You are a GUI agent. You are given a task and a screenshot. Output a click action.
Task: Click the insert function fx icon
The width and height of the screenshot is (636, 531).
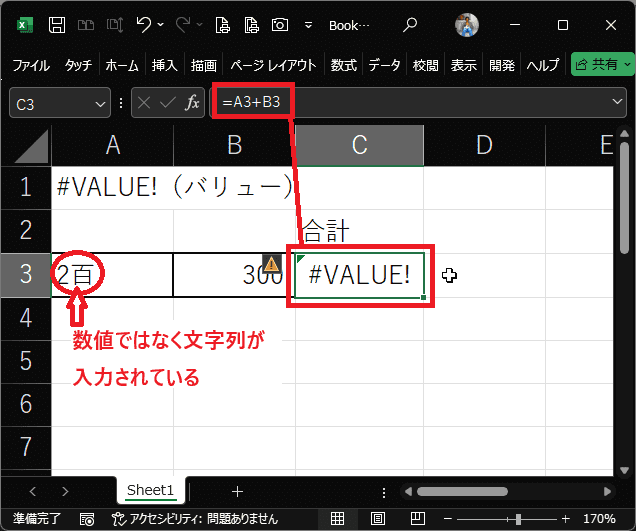point(193,102)
